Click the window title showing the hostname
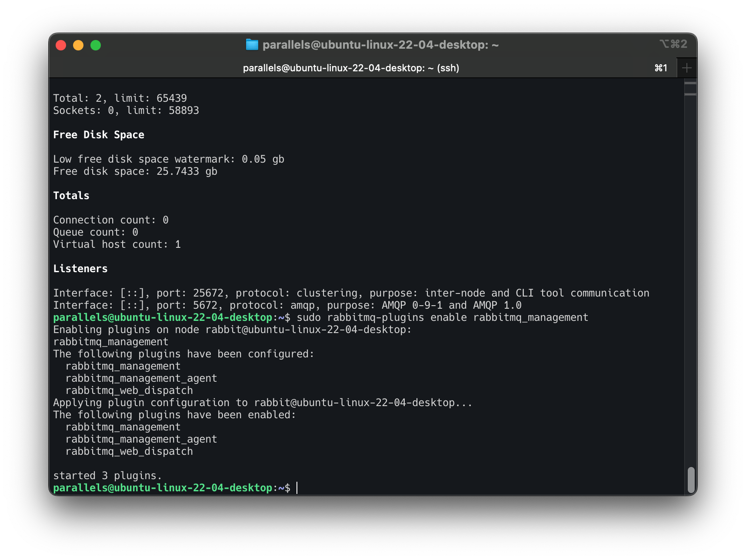 [381, 44]
